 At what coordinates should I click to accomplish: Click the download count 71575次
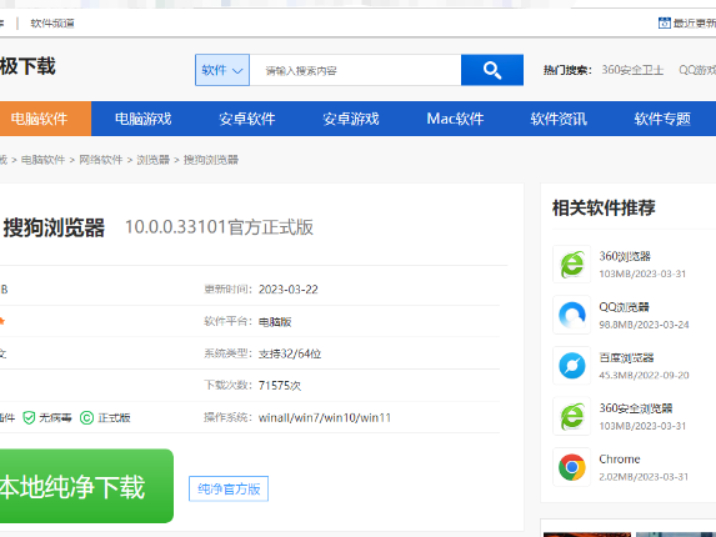coord(279,386)
